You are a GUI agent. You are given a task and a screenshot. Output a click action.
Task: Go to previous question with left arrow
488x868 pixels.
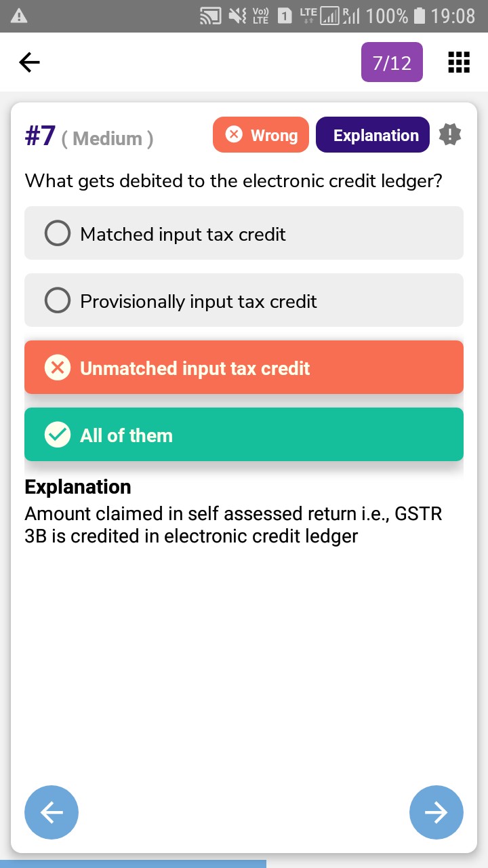(52, 812)
